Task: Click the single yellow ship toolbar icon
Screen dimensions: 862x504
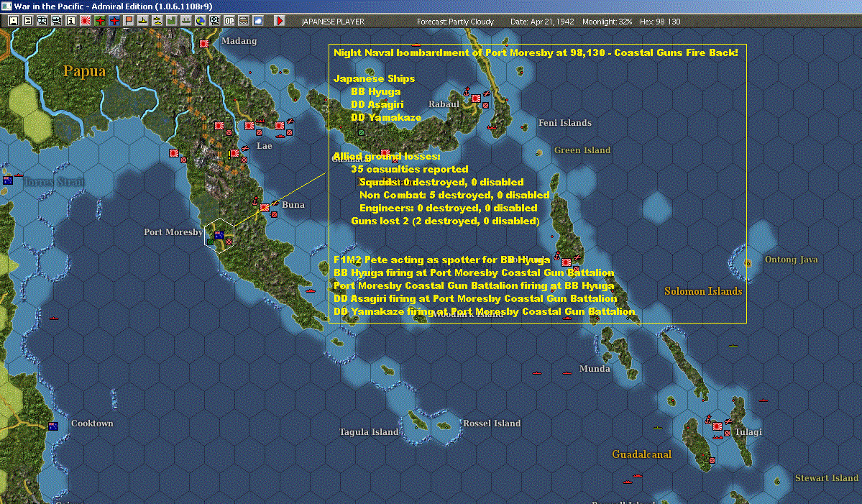Action: pos(143,21)
